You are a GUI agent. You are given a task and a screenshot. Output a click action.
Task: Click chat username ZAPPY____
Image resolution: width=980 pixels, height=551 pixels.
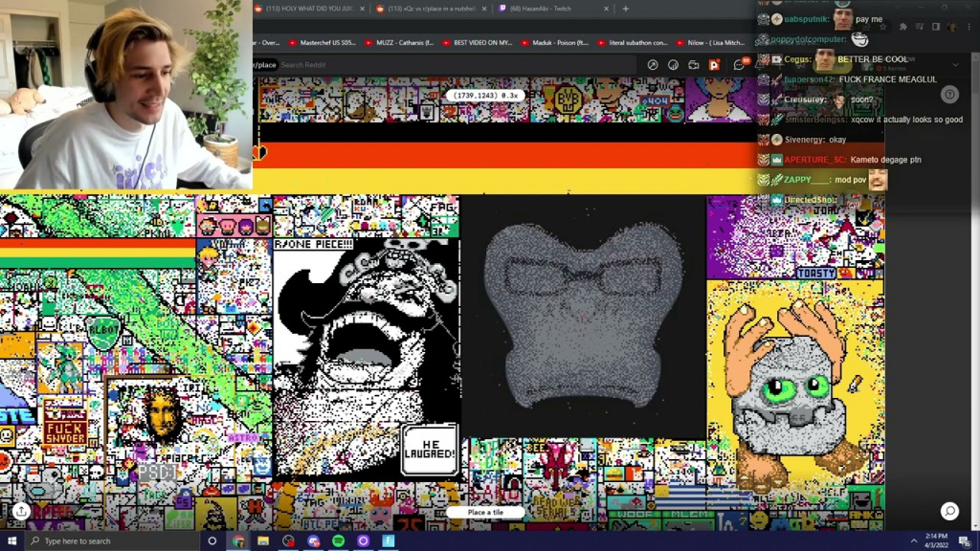808,179
